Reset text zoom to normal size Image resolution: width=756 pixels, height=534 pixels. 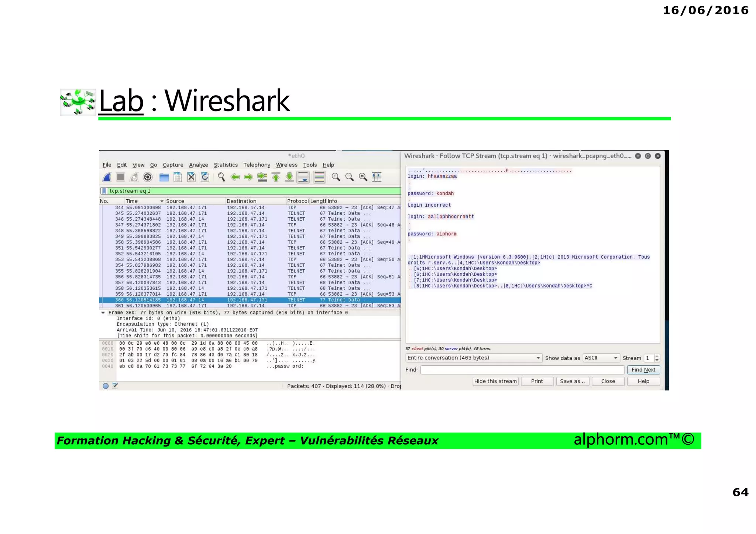point(363,177)
